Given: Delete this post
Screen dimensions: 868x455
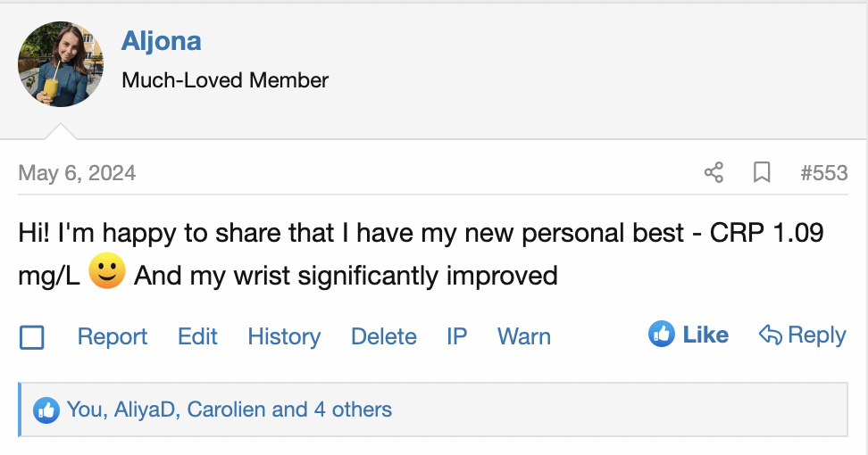Looking at the screenshot, I should pyautogui.click(x=384, y=336).
